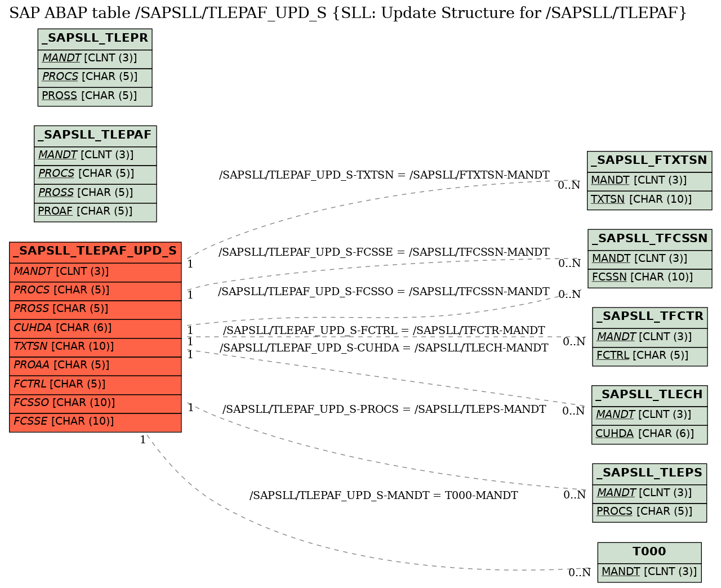Select MANDT [CLNT (3)] in _SAPSLL_TLEPR
The image size is (721, 588).
point(95,59)
